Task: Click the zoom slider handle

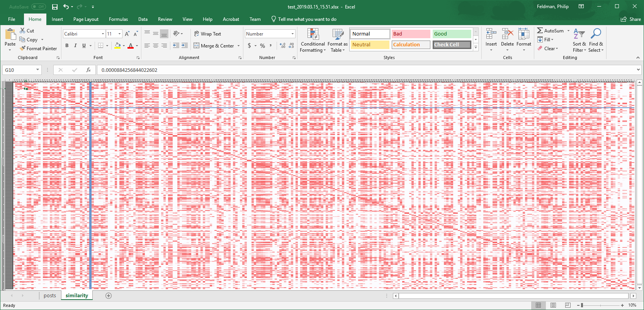Action: [582, 305]
